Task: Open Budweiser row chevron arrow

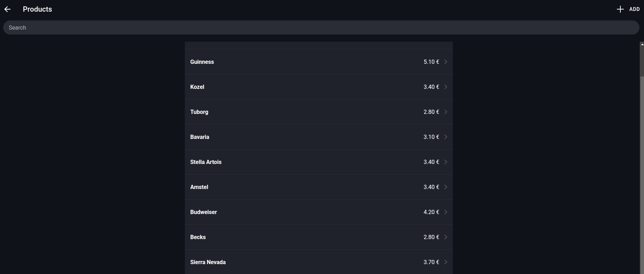Action: [x=446, y=212]
